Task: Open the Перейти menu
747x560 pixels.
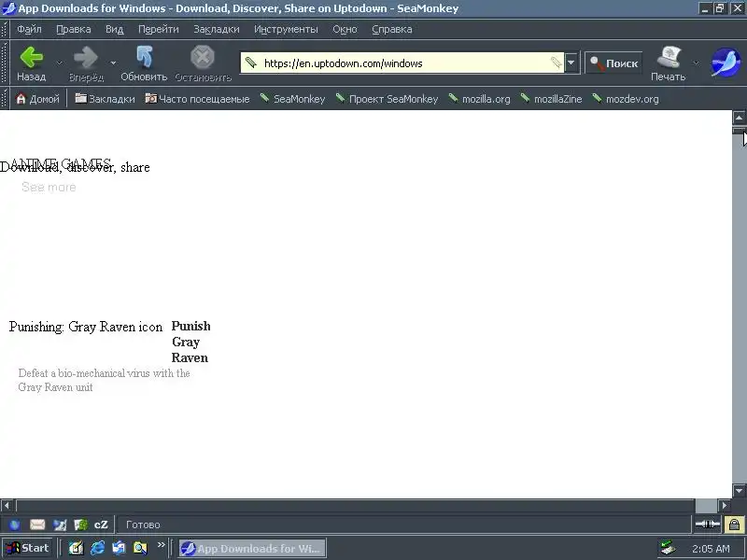Action: click(x=158, y=30)
